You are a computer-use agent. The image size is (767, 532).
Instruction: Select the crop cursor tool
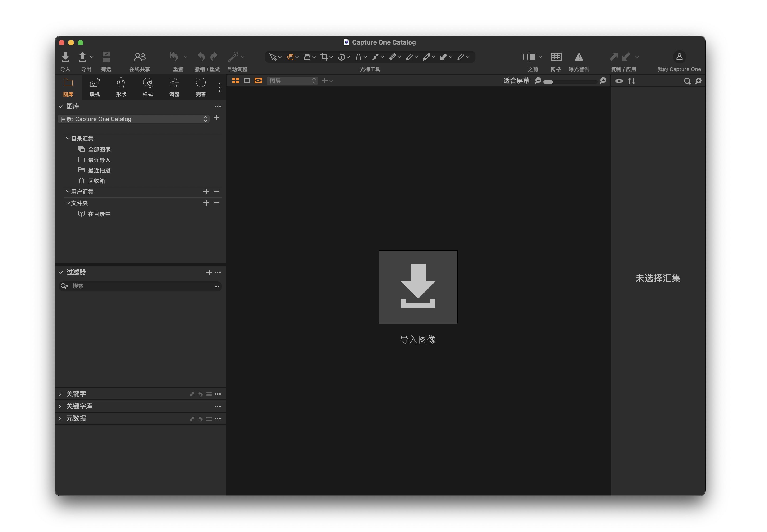point(324,57)
